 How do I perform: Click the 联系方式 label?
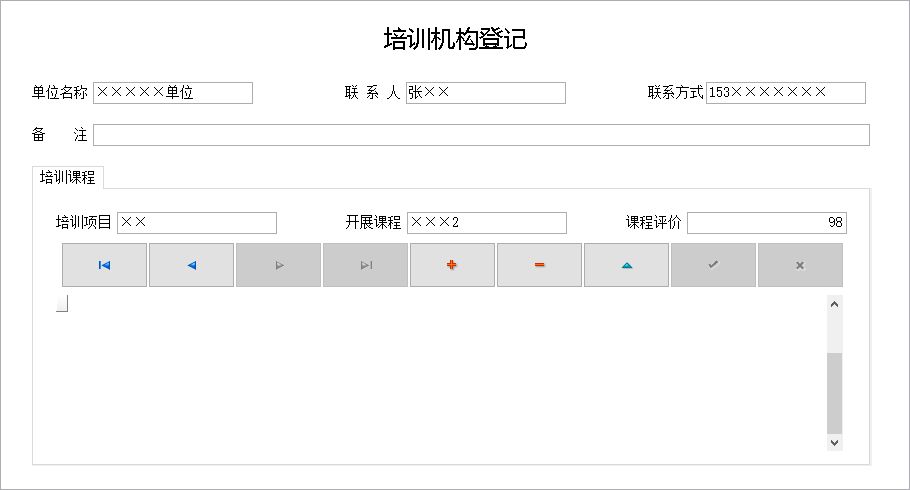(676, 92)
